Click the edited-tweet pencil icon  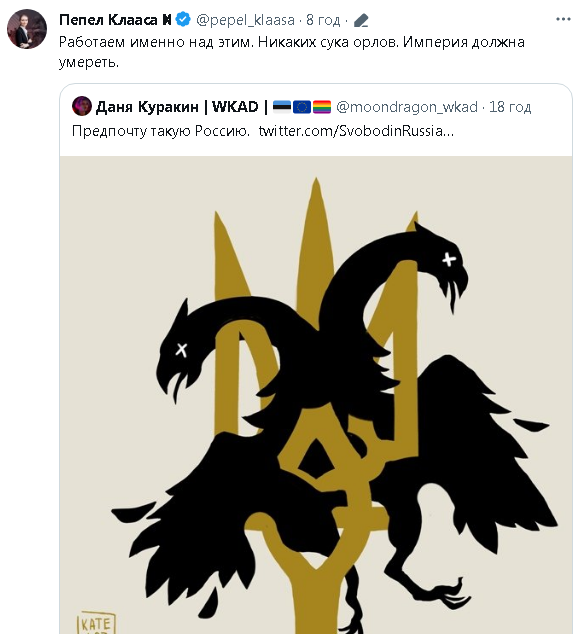[361, 20]
